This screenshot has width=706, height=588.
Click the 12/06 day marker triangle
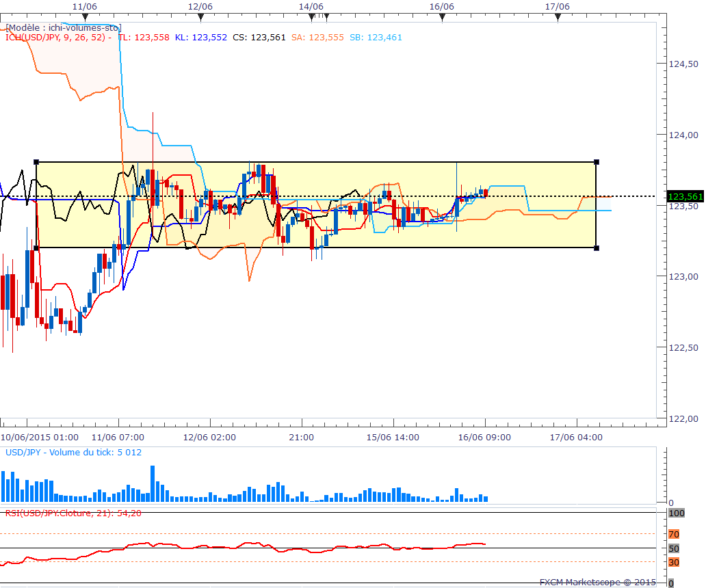coord(199,17)
